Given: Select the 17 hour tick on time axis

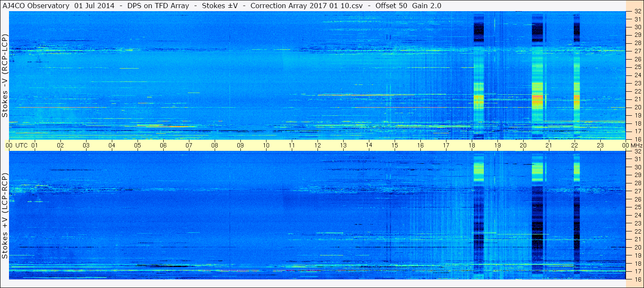Looking at the screenshot, I should (446, 145).
